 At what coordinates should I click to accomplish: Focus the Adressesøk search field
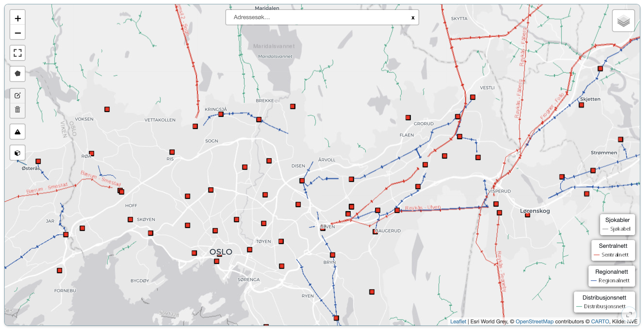click(x=318, y=17)
